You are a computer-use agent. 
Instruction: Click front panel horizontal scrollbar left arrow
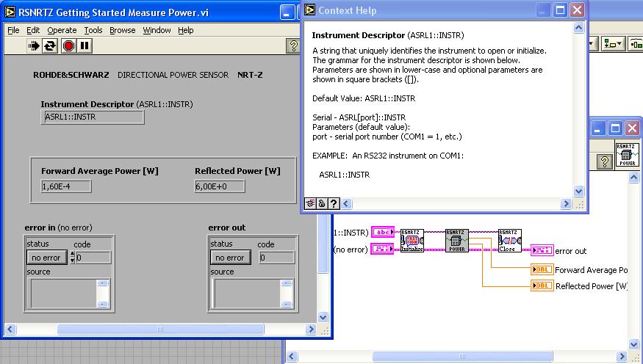point(10,330)
